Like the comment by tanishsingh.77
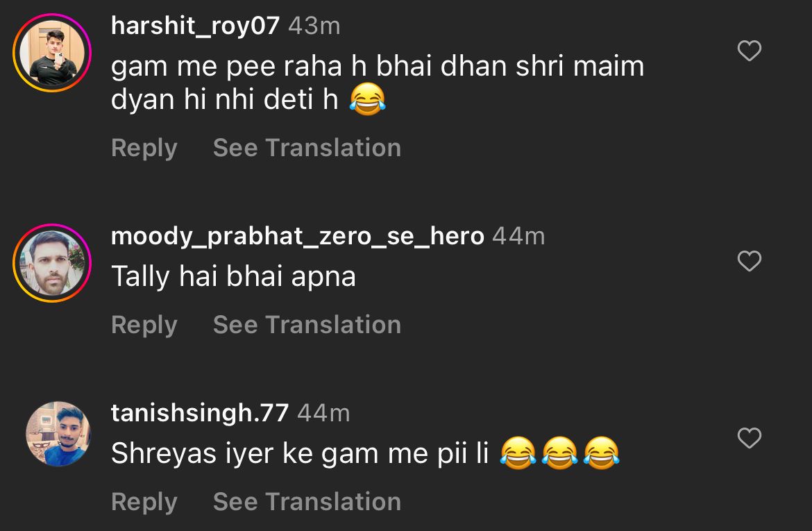 749,439
